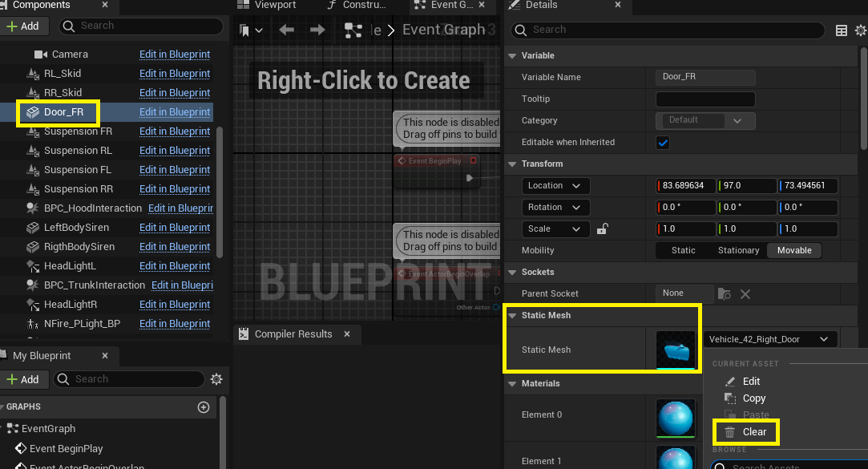Toggle the Editable when Inherited checkbox

click(x=663, y=143)
